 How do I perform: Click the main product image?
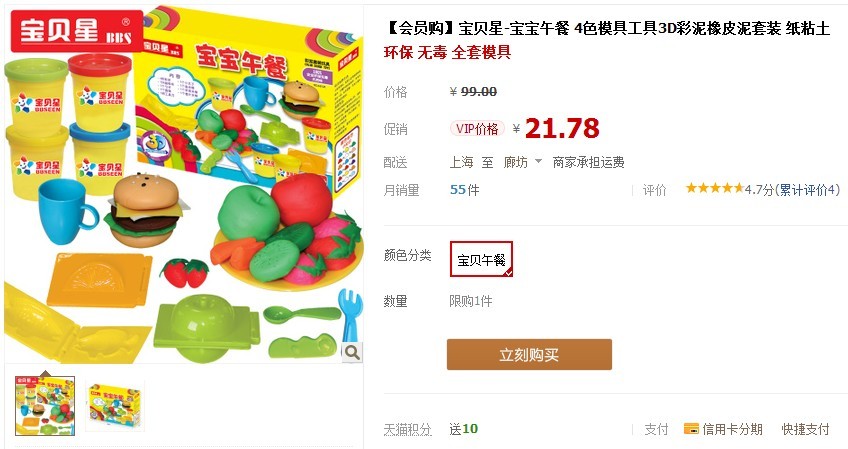(x=183, y=184)
